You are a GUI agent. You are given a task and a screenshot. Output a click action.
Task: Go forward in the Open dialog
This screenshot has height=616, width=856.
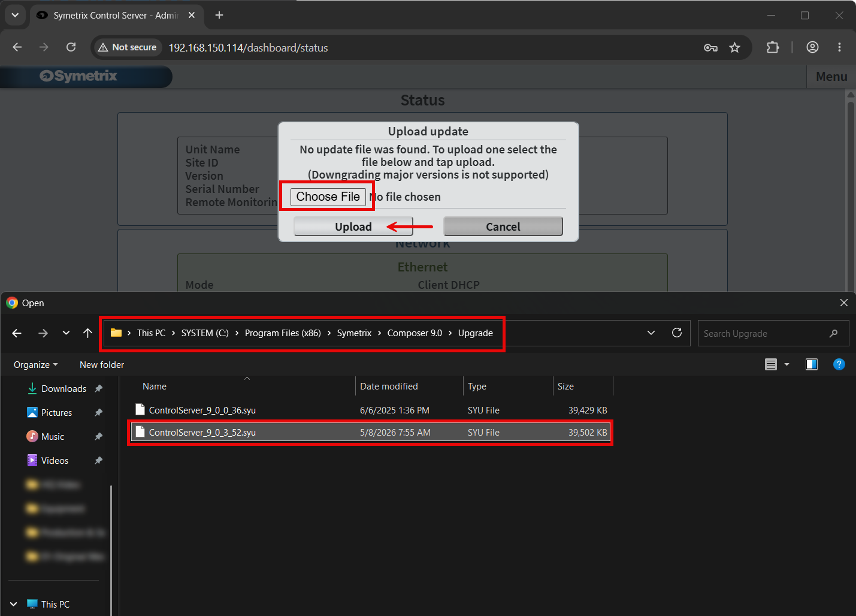(43, 333)
